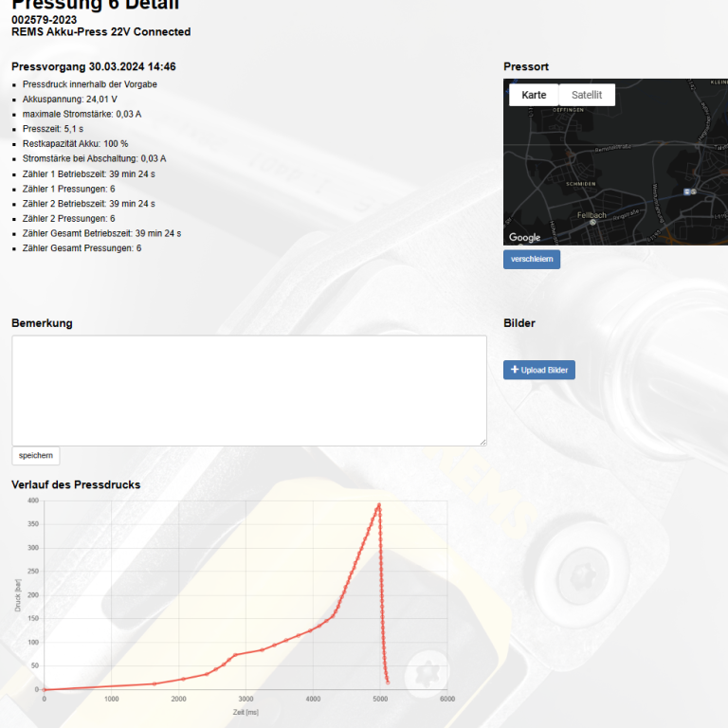Select the text 'Stromstärke bei Abschaltung: 0,03 A'
The height and width of the screenshot is (728, 728).
94,159
